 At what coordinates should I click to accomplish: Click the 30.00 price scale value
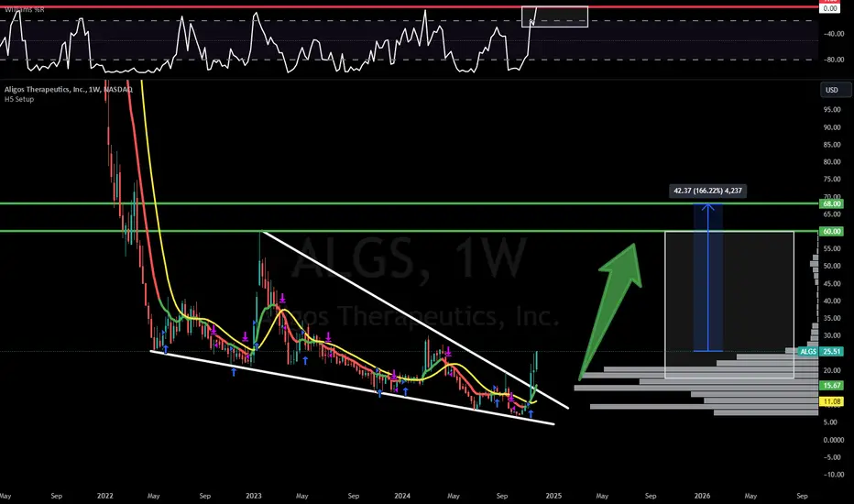pyautogui.click(x=832, y=335)
